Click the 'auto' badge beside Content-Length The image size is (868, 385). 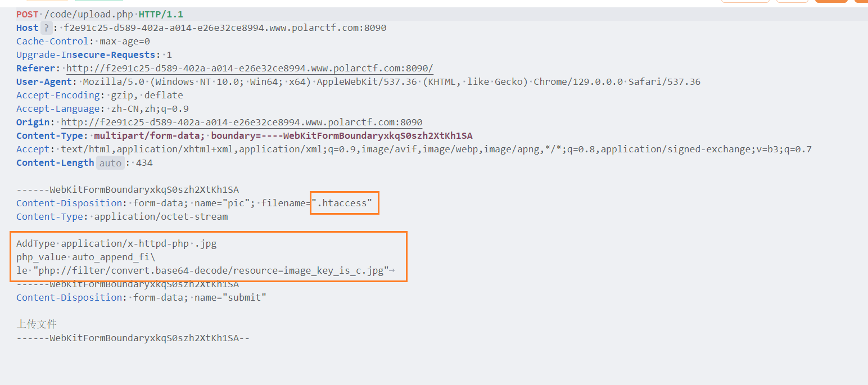(110, 162)
